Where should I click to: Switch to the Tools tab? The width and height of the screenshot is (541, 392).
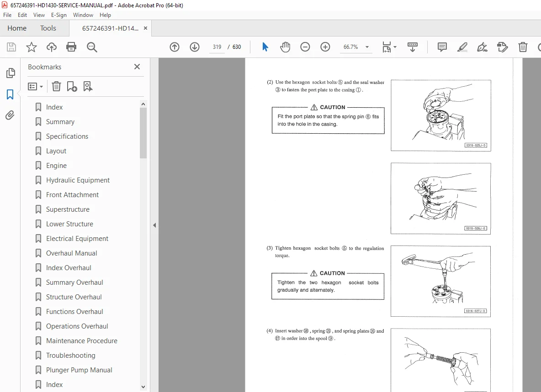click(x=48, y=28)
